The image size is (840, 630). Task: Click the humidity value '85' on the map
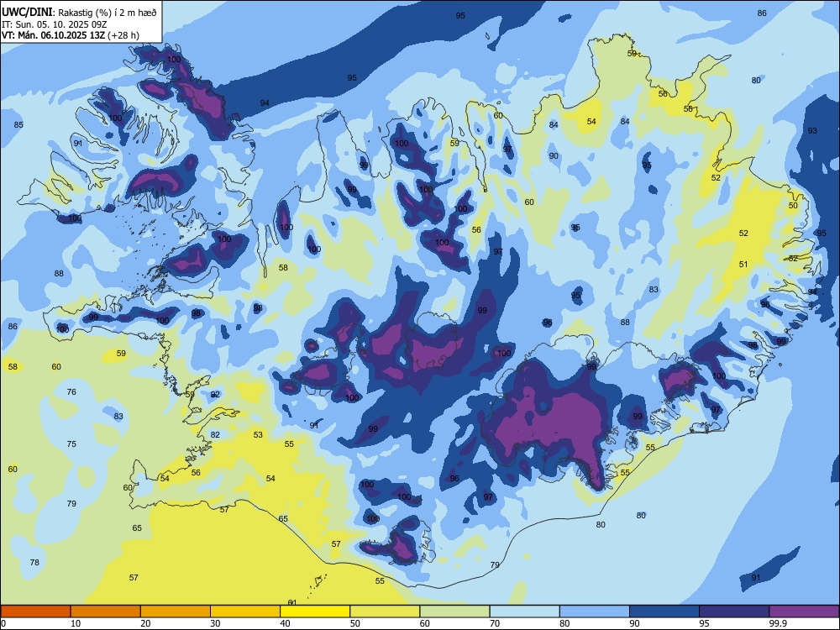pos(18,125)
